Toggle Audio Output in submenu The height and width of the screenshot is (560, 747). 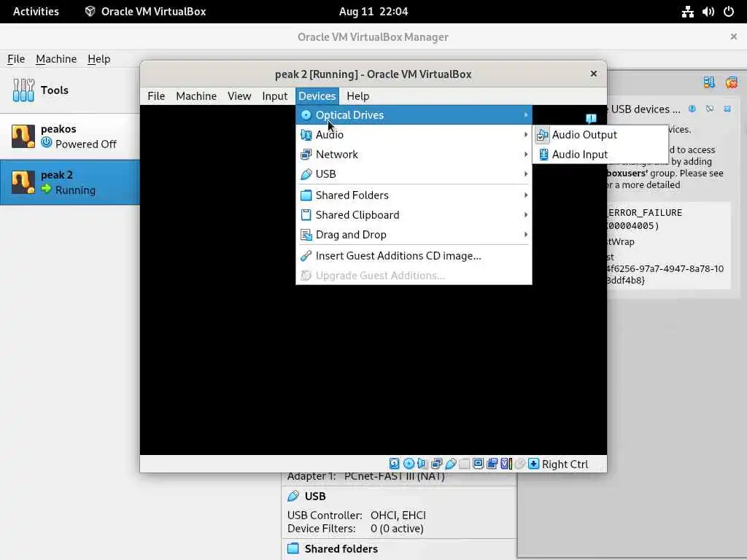point(600,135)
